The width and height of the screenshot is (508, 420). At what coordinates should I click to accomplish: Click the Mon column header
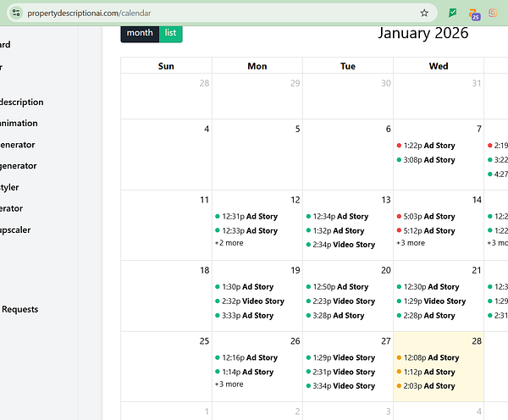[x=257, y=66]
